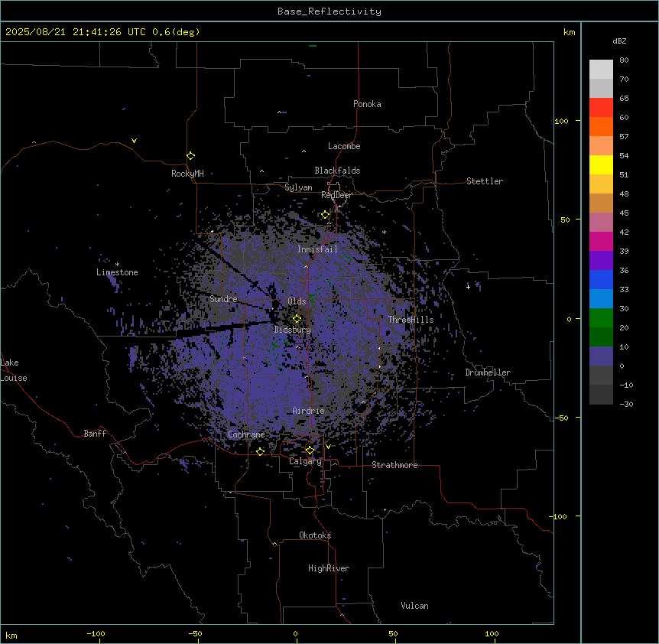Click the Okotoks label

pyautogui.click(x=315, y=535)
